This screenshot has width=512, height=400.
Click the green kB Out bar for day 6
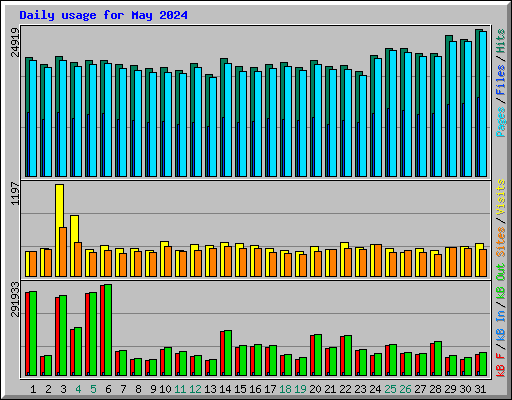coord(108,330)
